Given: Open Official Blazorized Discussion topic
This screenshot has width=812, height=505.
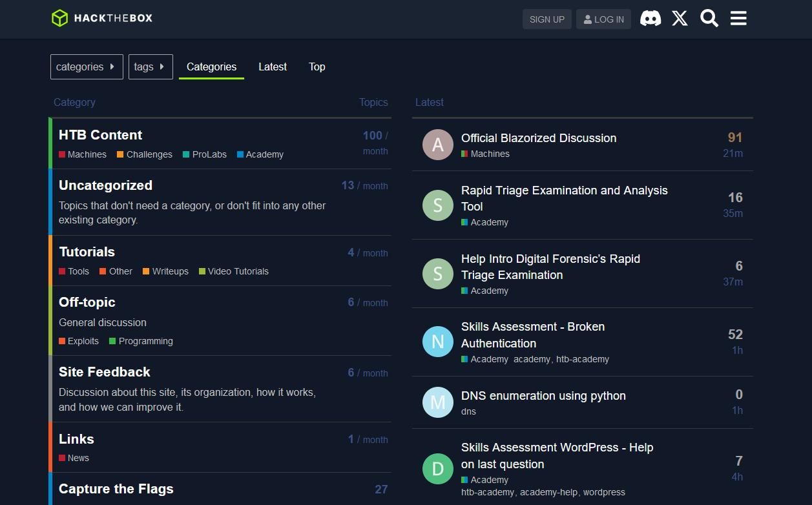Looking at the screenshot, I should tap(538, 138).
